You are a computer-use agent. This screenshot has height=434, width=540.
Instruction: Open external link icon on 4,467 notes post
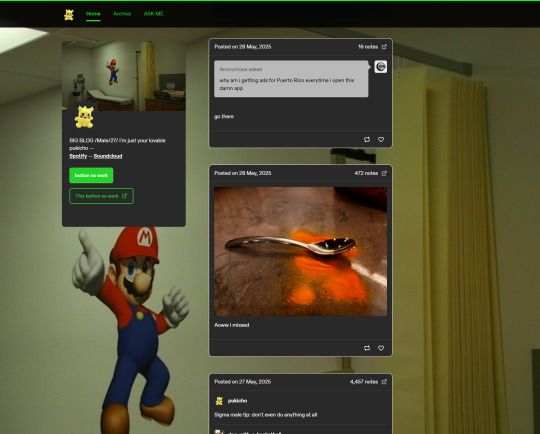pos(384,382)
